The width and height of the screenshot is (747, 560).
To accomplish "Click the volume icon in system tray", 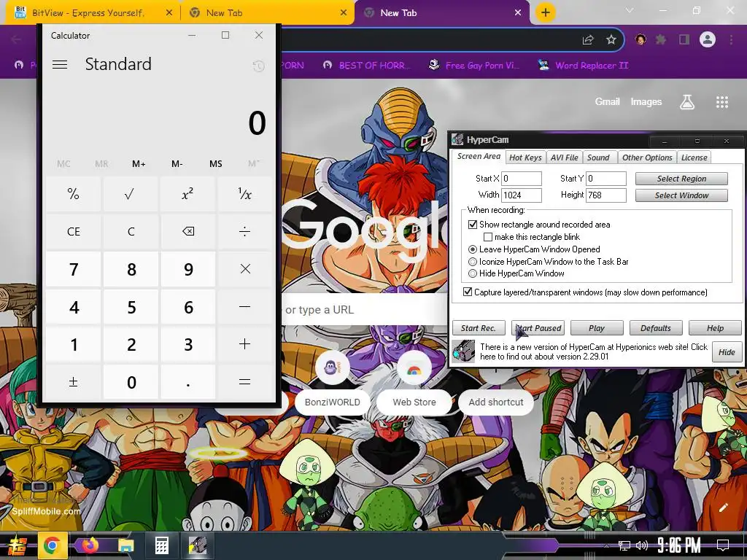I will point(642,545).
